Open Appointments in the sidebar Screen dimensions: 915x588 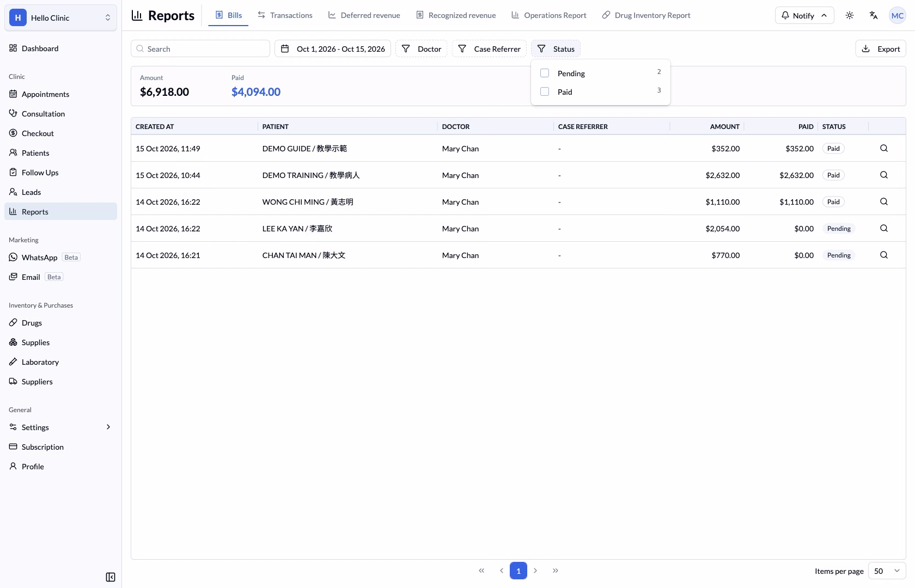[60, 94]
